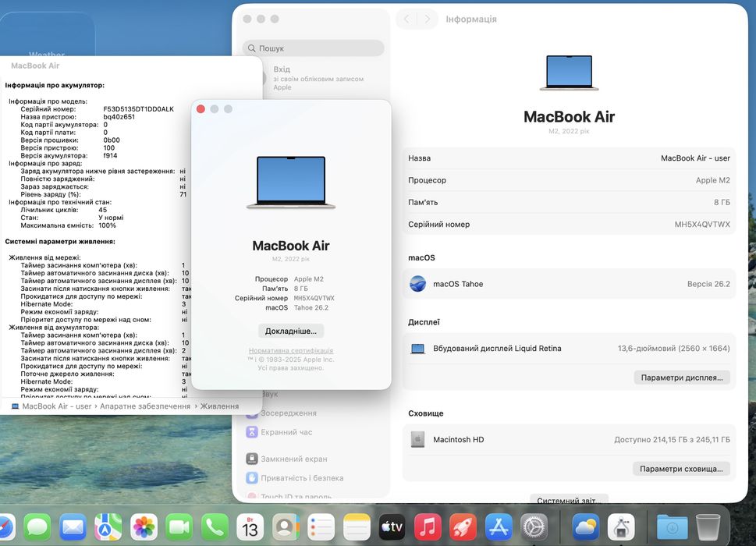Click the Рівень заряду (%) line

(x=103, y=194)
